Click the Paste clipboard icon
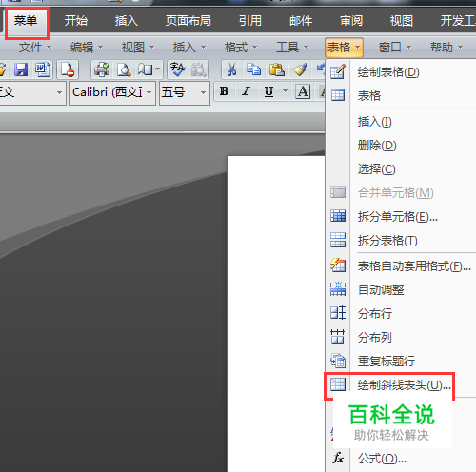The width and height of the screenshot is (476, 472). point(276,69)
